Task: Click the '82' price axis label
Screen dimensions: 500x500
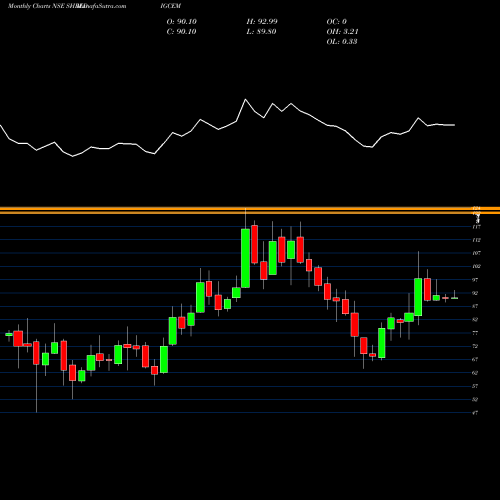Action: tap(475, 319)
